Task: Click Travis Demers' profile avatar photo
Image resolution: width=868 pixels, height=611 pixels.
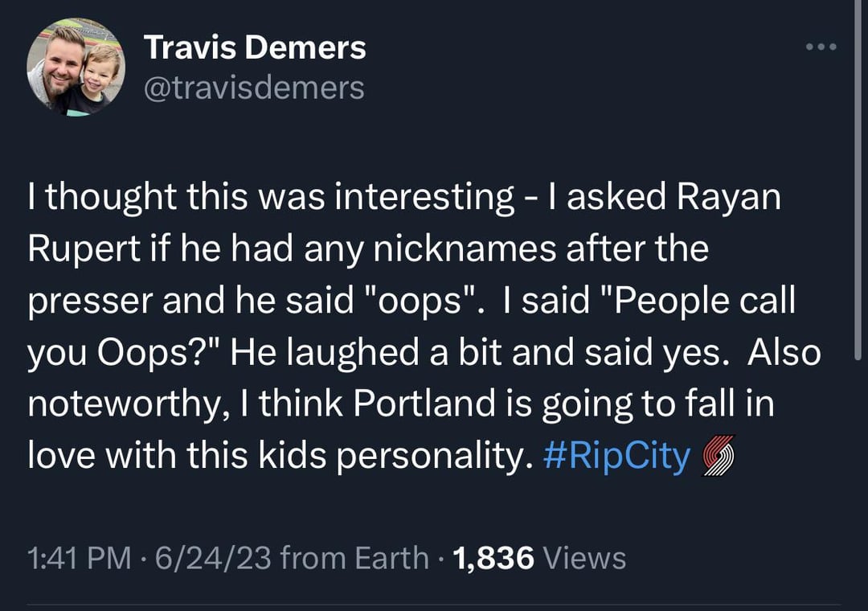Action: [x=76, y=68]
